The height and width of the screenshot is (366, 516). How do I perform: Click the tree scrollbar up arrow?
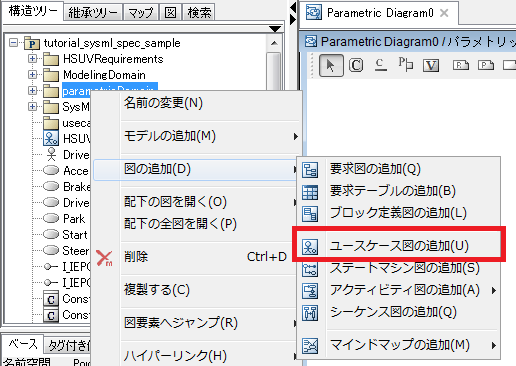(274, 43)
